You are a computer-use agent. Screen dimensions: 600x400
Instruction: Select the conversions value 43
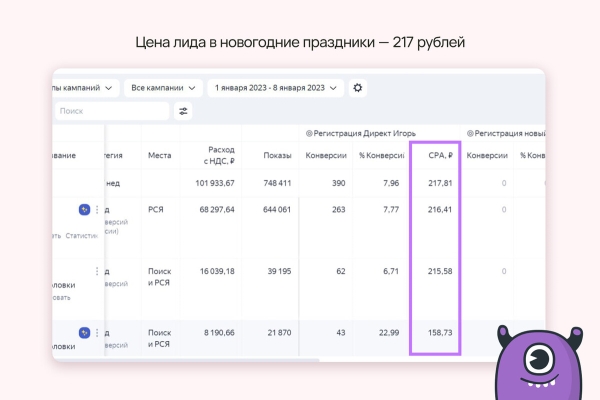[341, 333]
